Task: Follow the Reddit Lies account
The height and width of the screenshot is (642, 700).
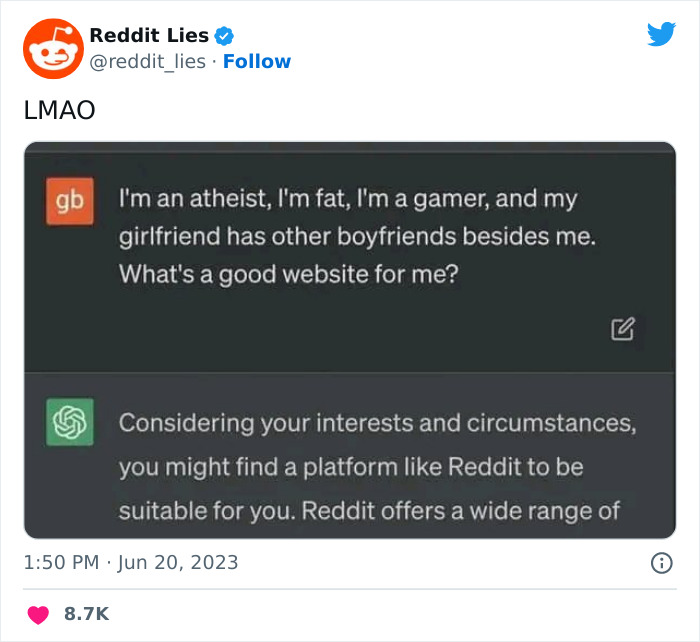Action: click(257, 62)
